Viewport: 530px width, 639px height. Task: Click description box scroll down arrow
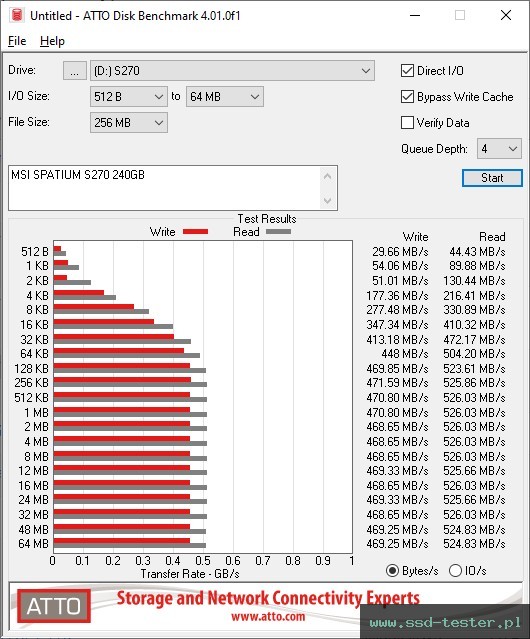(328, 201)
